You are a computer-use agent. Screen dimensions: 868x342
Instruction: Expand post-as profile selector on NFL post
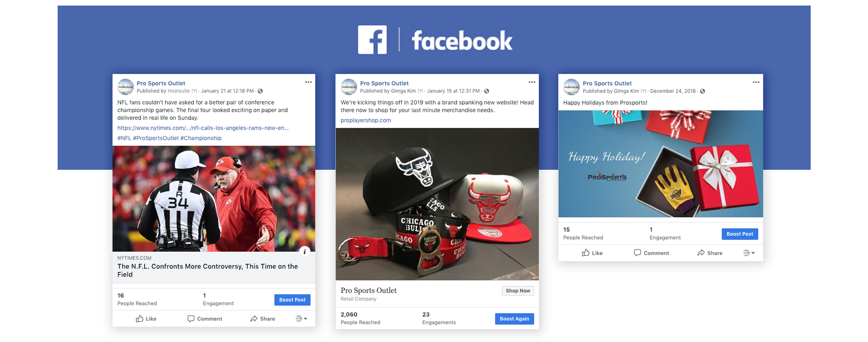(x=301, y=318)
